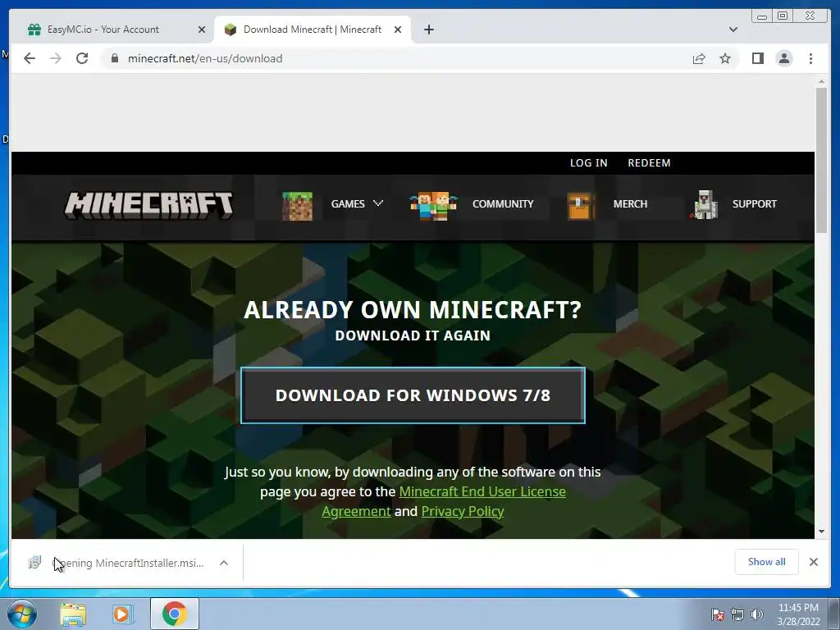The height and width of the screenshot is (630, 840).
Task: Open the REDEEM link
Action: 649,163
